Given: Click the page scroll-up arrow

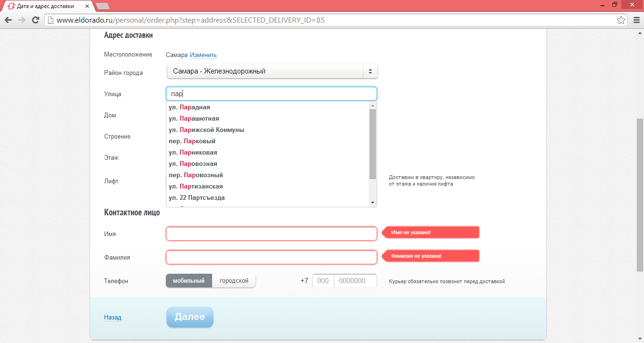Looking at the screenshot, I should click(640, 33).
